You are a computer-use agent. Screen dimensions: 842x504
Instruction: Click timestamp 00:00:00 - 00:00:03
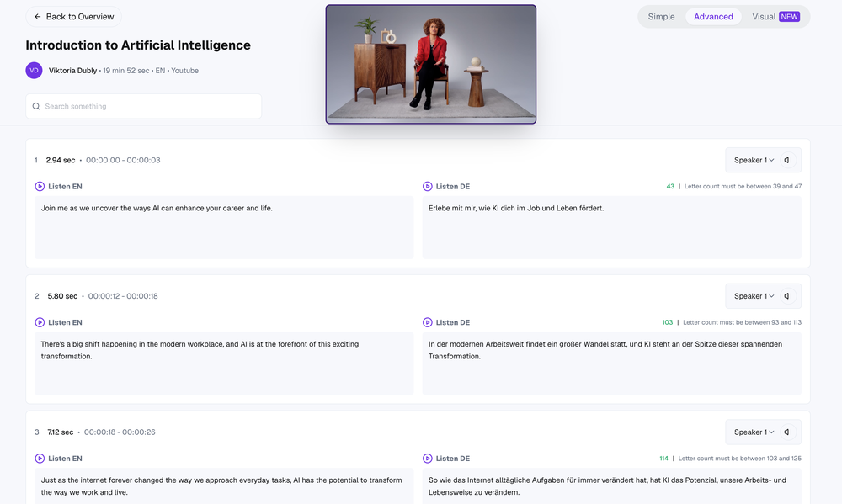(x=123, y=160)
